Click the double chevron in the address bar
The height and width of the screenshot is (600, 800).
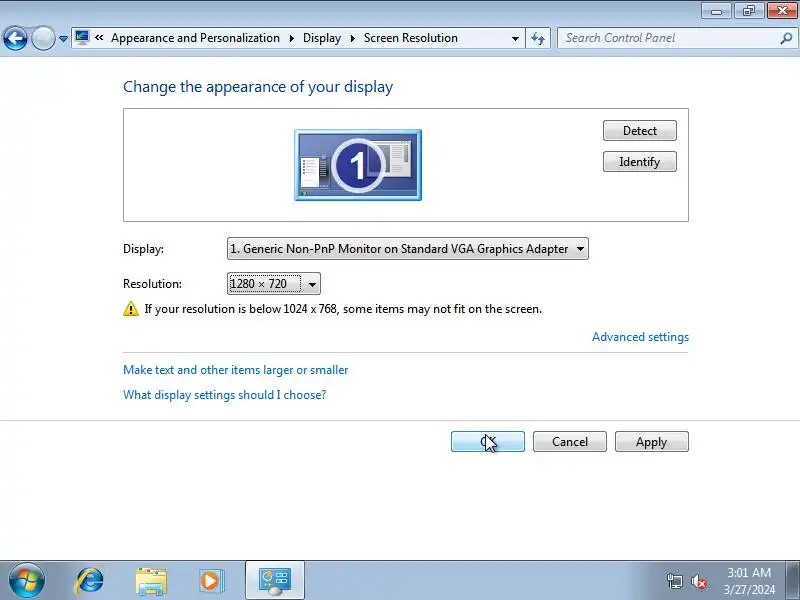point(99,38)
